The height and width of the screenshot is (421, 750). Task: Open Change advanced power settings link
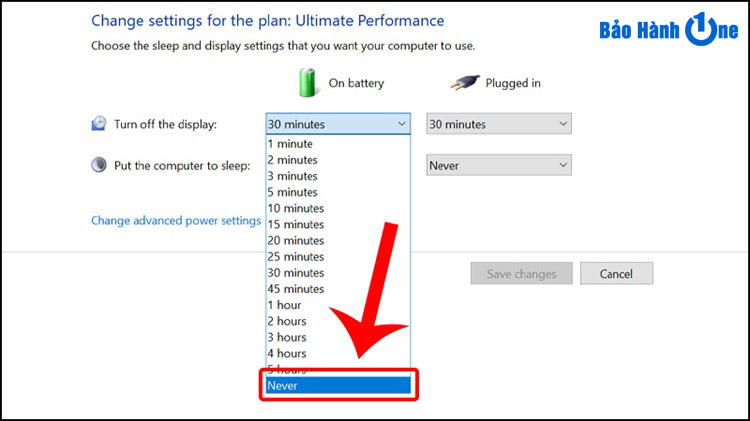[x=176, y=221]
